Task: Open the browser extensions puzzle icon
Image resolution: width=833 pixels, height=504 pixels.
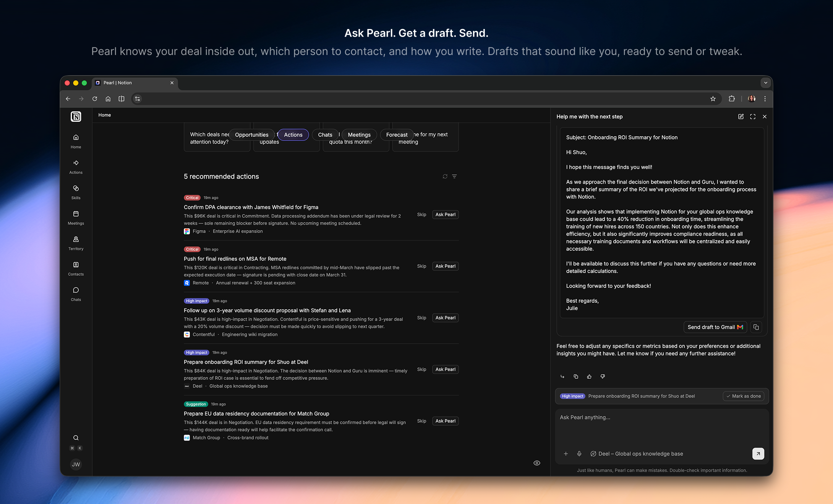Action: tap(732, 99)
